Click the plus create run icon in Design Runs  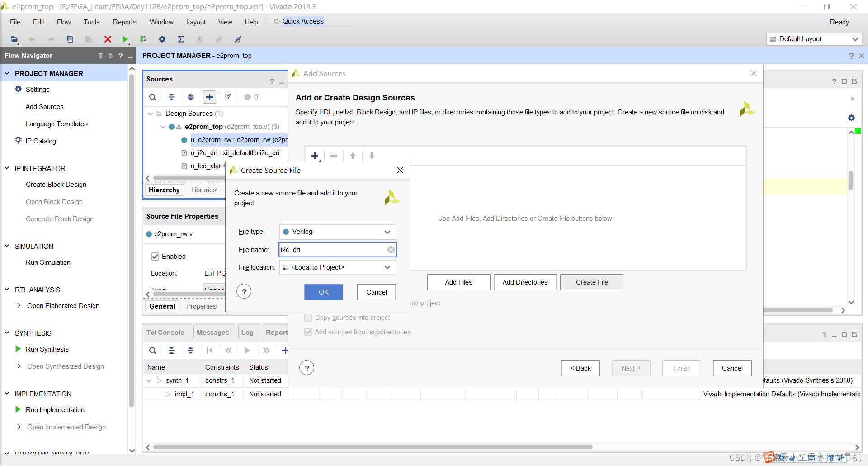(285, 350)
